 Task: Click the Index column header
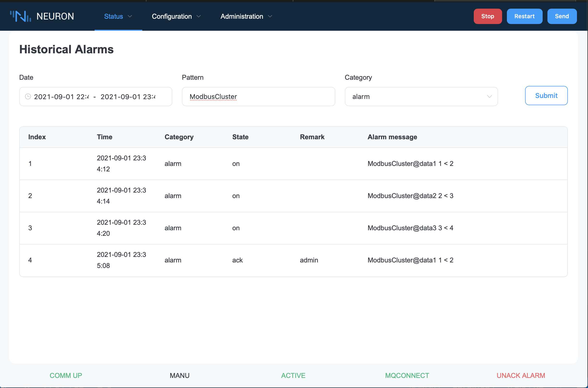tap(37, 137)
